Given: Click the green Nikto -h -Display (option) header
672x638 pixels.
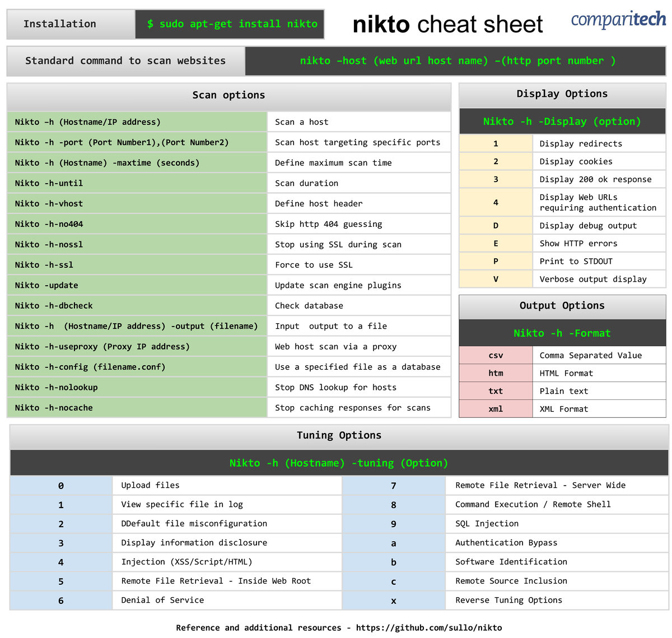Looking at the screenshot, I should click(x=562, y=121).
